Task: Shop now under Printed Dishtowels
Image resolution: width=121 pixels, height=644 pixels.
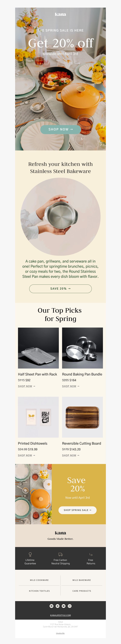Action: click(26, 455)
